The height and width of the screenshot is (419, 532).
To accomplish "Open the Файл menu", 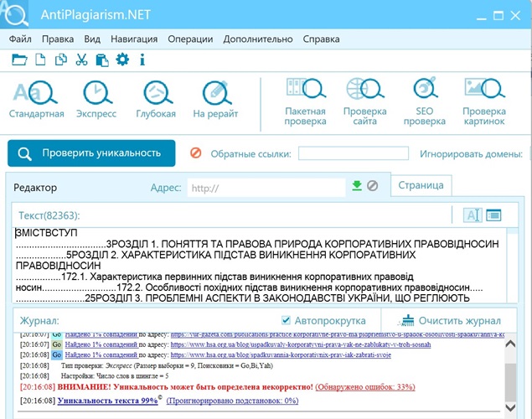I will [20, 39].
